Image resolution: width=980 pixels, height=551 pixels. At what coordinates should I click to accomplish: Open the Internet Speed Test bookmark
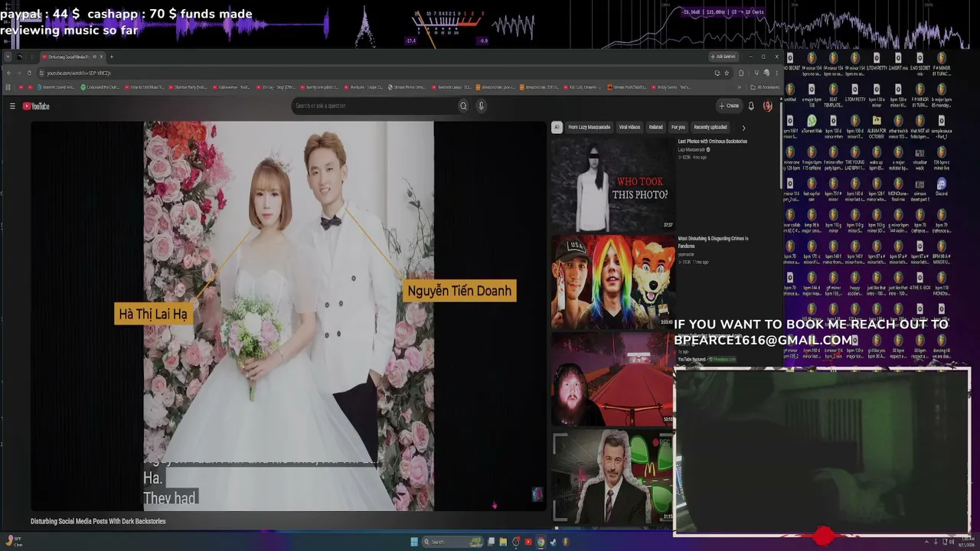point(57,87)
